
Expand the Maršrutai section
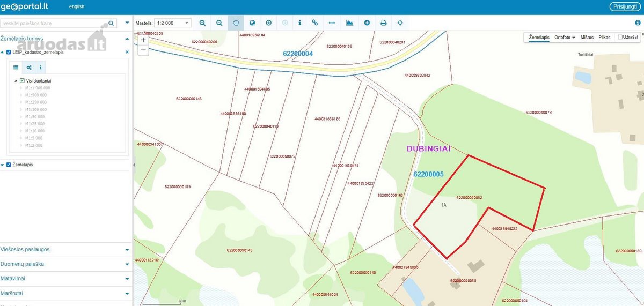(127, 294)
